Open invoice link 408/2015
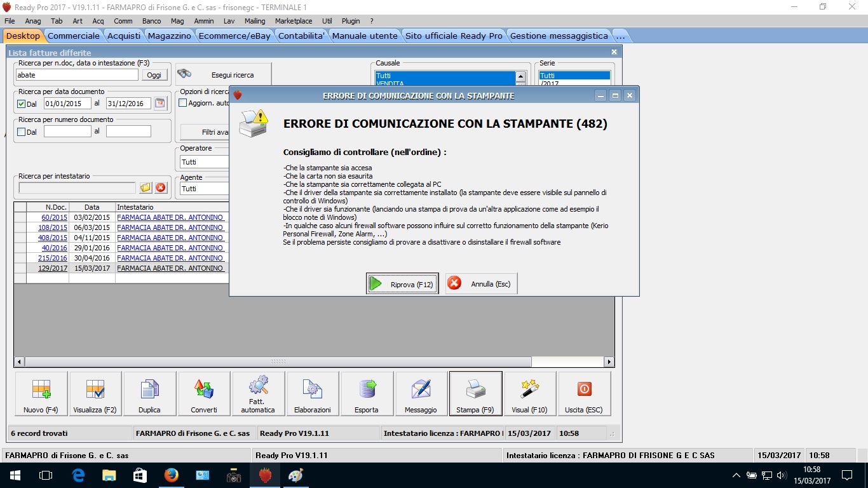The width and height of the screenshot is (868, 488). [53, 238]
